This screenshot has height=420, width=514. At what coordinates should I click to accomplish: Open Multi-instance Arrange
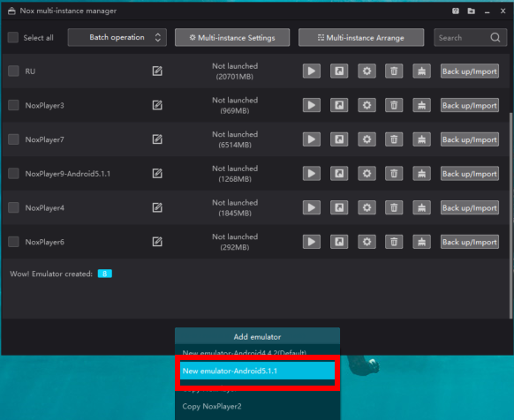[x=361, y=37]
